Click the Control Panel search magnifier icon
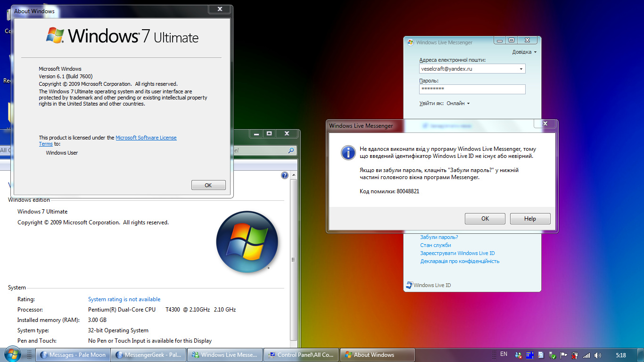 (291, 150)
